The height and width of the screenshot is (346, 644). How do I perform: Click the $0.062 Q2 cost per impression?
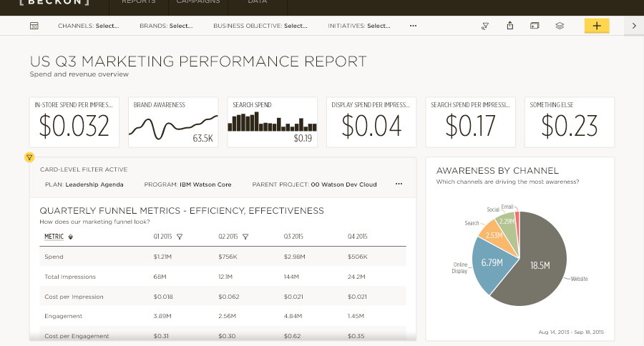228,297
